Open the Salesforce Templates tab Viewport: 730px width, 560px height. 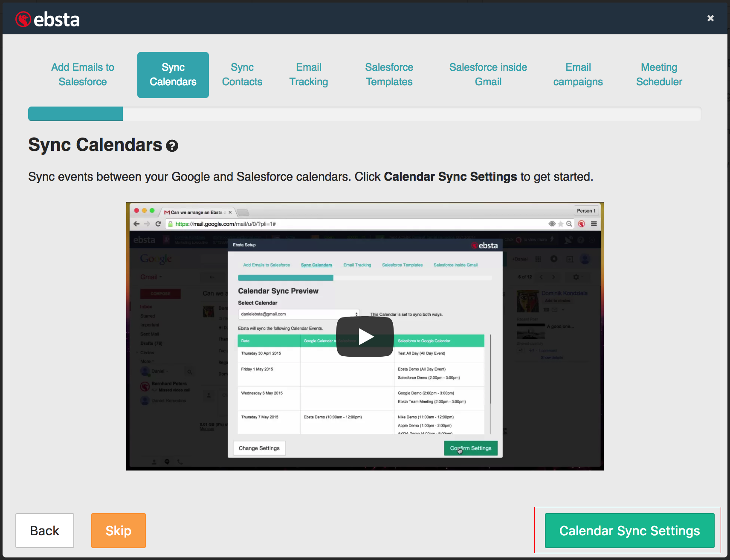tap(389, 75)
